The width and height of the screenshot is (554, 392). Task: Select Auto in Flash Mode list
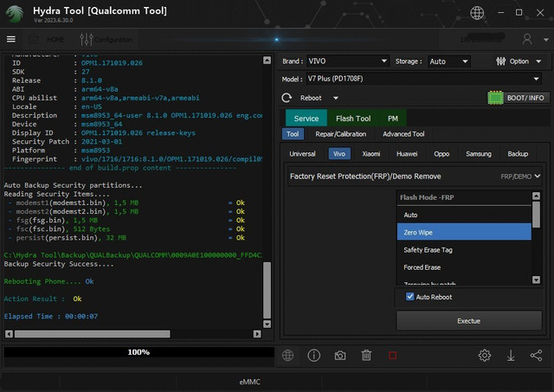point(464,215)
